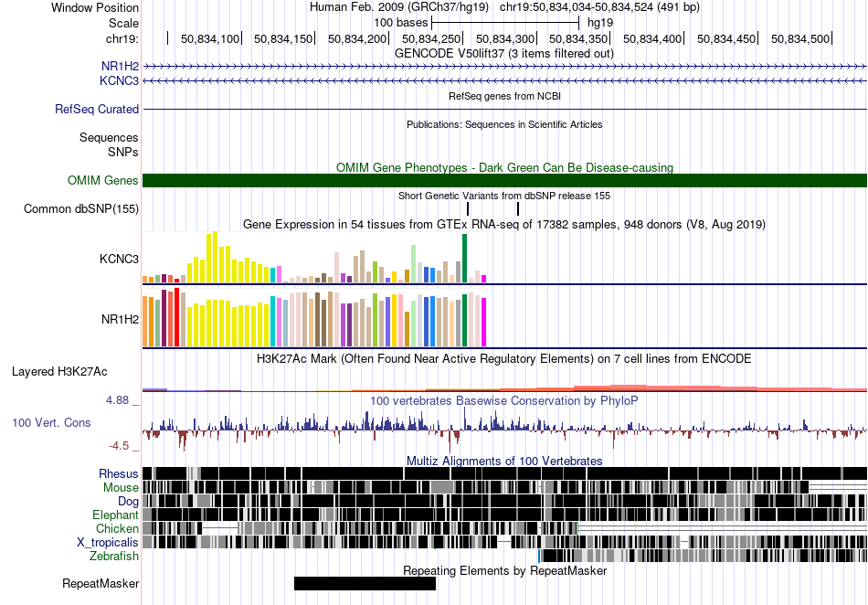The width and height of the screenshot is (868, 605).
Task: Click the Layered H3K27Ac track label
Action: tap(59, 371)
